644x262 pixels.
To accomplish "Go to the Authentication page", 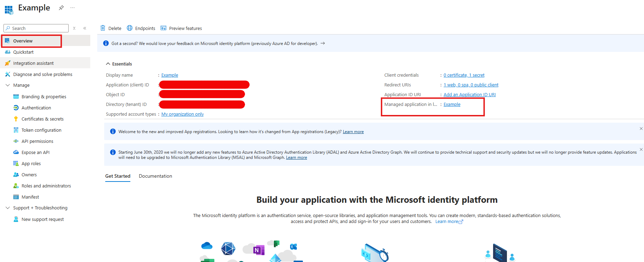I will pos(36,108).
